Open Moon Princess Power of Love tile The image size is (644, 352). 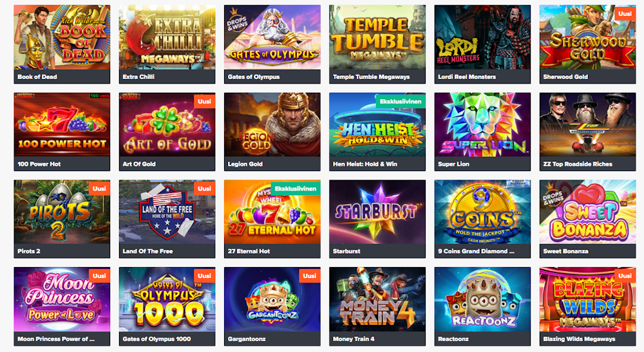point(62,306)
